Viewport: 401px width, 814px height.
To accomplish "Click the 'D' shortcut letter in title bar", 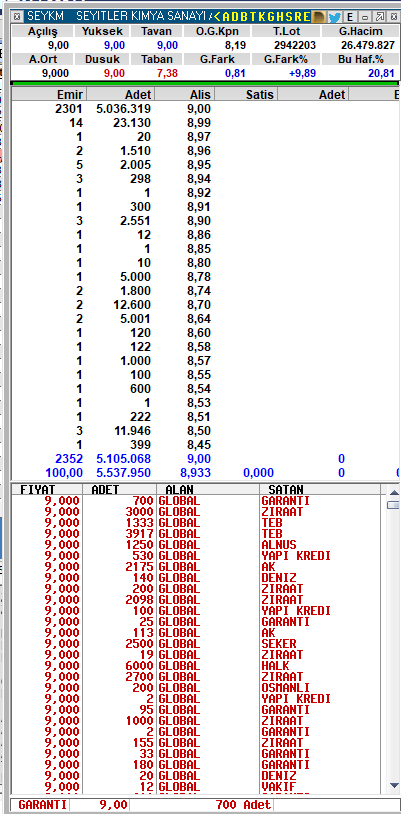I will [x=234, y=17].
